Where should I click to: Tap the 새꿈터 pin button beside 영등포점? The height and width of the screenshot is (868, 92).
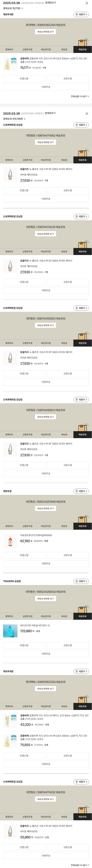point(81,491)
